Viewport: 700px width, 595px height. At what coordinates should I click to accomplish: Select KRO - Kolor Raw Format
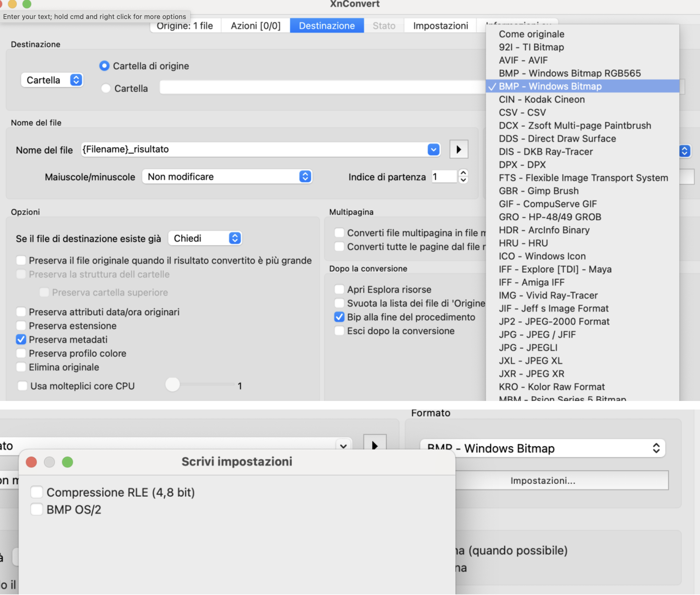point(582,387)
